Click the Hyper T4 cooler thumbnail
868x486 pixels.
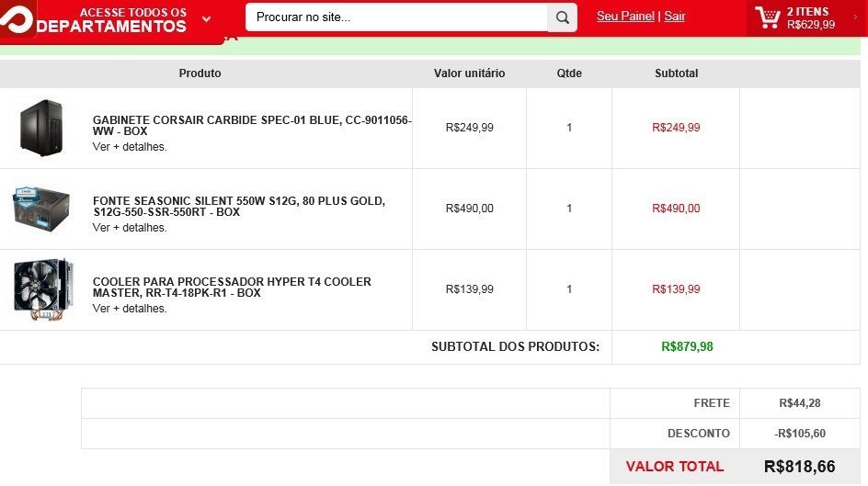point(43,288)
